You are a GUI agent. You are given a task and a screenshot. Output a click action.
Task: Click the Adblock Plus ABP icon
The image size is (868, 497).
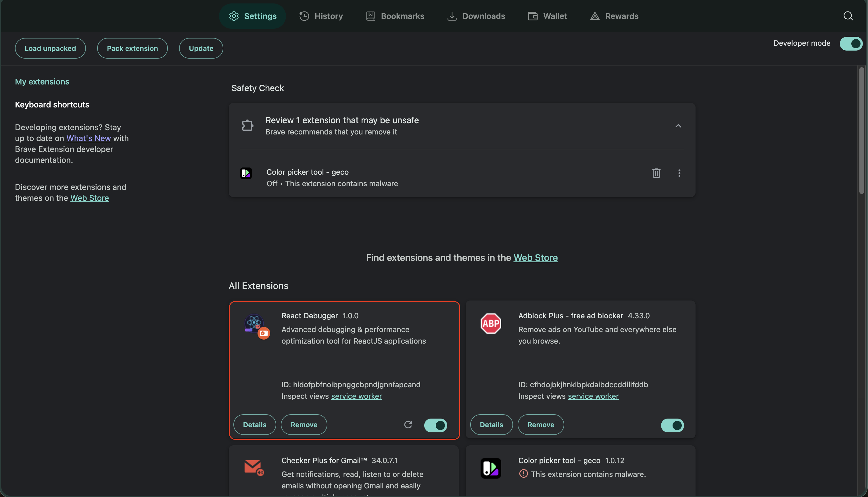[491, 323]
